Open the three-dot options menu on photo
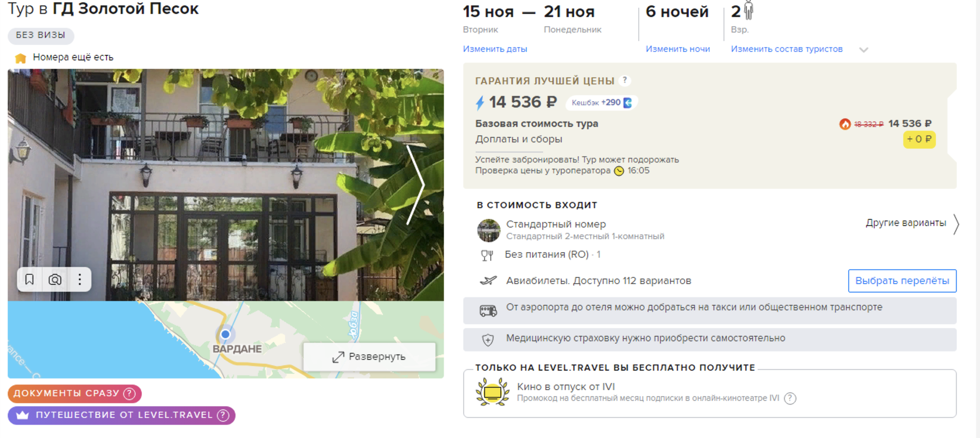The height and width of the screenshot is (438, 980). (x=79, y=279)
